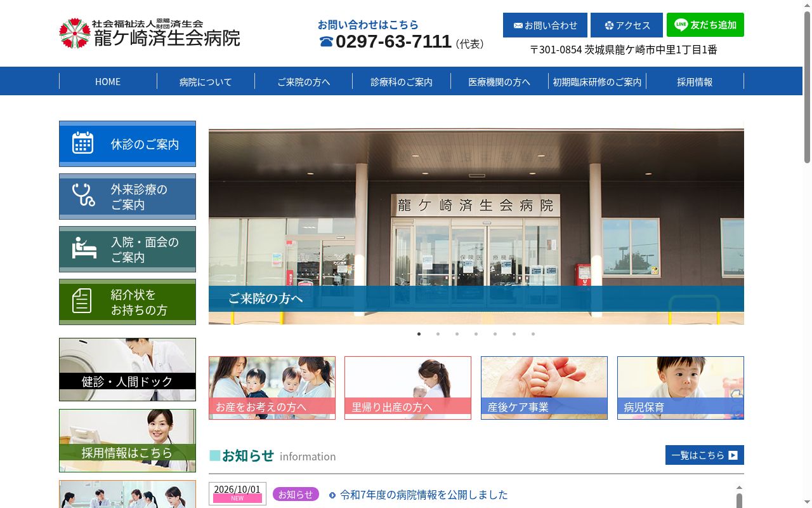Screen dimensions: 812x508
Task: Open 採用情報はこちら sidebar banner
Action: pyautogui.click(x=128, y=441)
